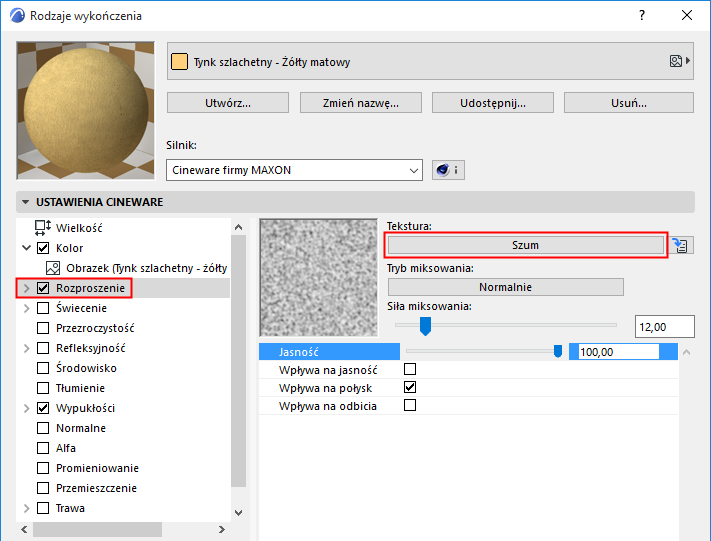Click the surface catalog image icon with arrow
This screenshot has width=711, height=541.
point(679,61)
